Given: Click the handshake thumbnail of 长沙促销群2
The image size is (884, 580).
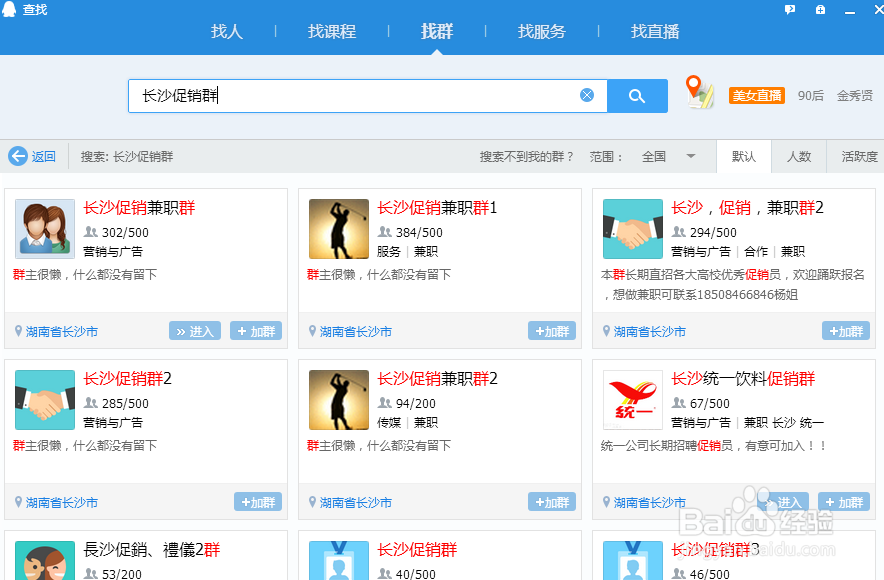Looking at the screenshot, I should (x=44, y=400).
